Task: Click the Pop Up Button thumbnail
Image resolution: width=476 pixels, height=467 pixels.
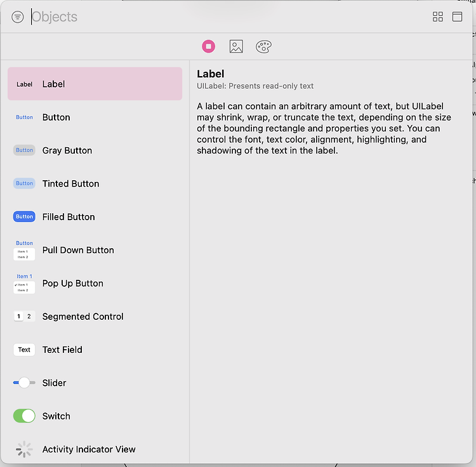Action: [x=24, y=283]
